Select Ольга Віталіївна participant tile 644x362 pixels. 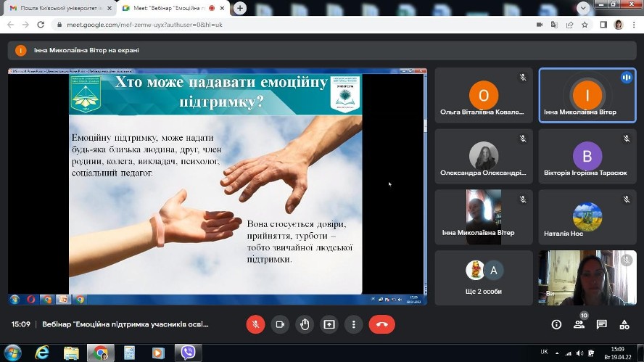point(484,95)
